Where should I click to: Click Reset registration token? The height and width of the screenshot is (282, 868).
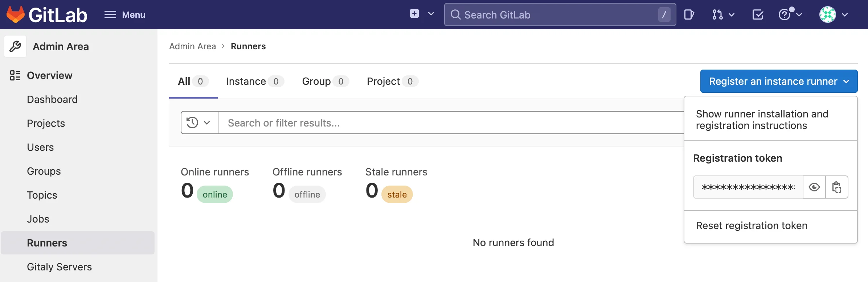pyautogui.click(x=752, y=225)
